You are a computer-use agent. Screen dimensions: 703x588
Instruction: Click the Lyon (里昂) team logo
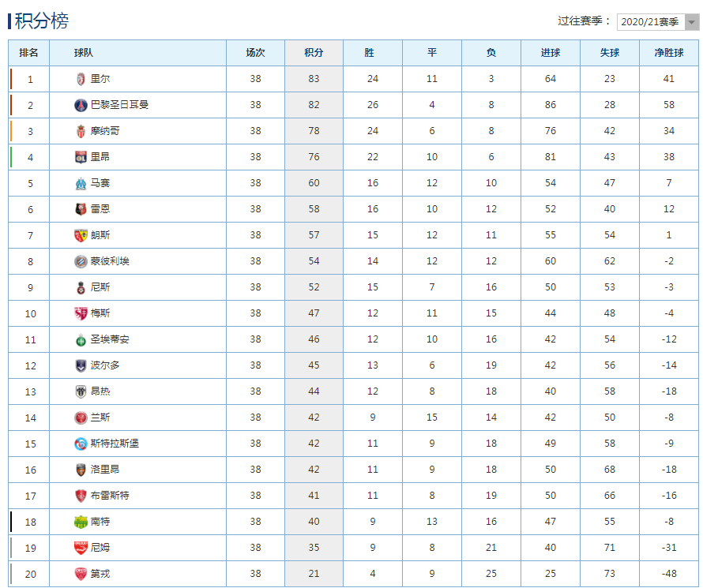(x=80, y=157)
